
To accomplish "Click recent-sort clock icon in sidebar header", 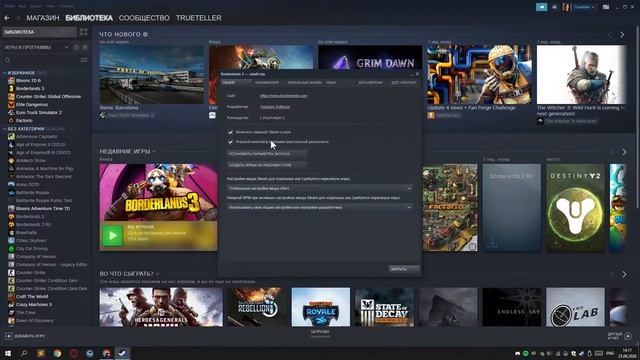I will (76, 47).
